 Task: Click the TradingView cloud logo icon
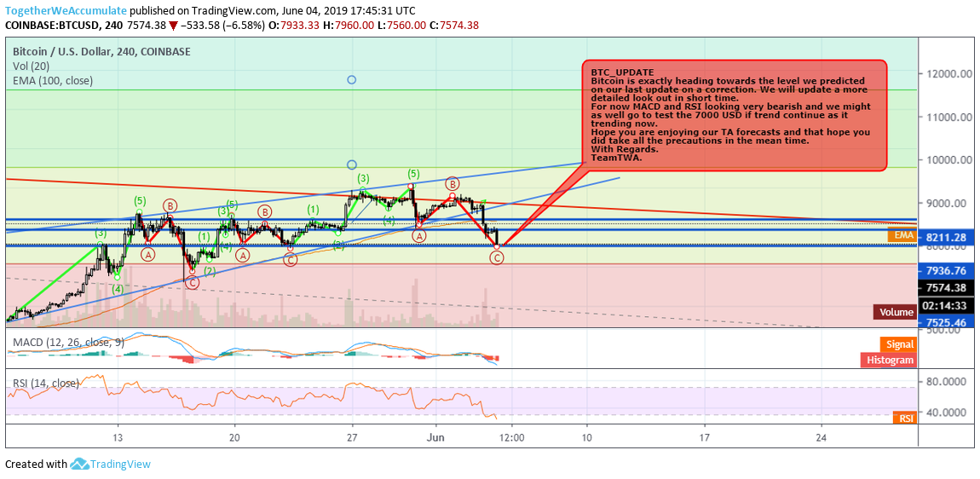tap(78, 464)
